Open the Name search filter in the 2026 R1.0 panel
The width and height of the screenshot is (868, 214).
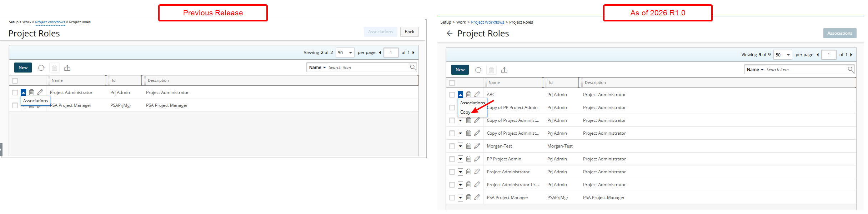coord(755,70)
